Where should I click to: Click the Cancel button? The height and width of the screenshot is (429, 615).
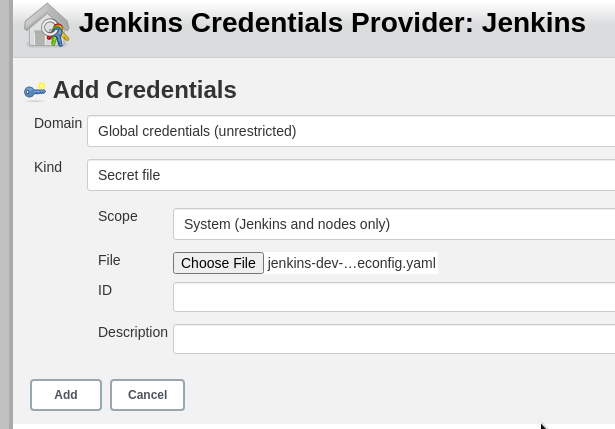[147, 395]
